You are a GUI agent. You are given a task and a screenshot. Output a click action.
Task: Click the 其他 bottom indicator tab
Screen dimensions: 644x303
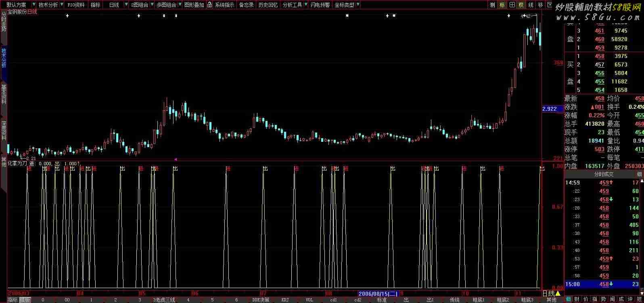click(x=551, y=300)
